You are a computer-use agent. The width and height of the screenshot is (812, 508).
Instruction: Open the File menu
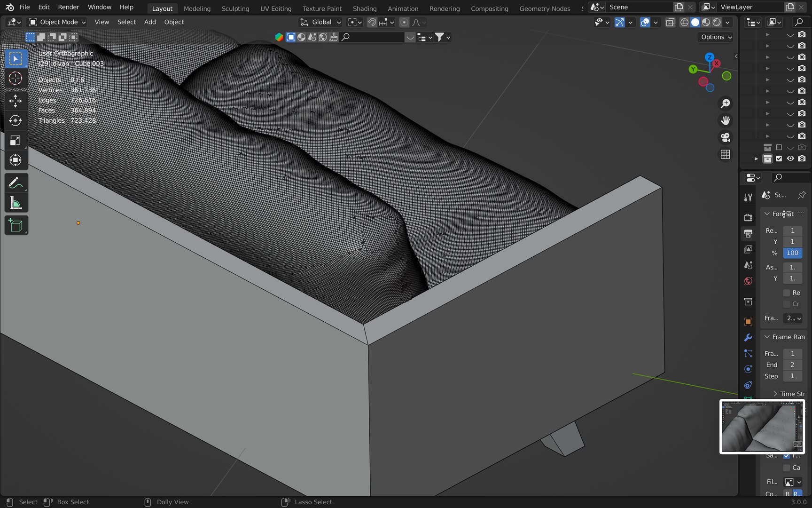click(x=24, y=7)
